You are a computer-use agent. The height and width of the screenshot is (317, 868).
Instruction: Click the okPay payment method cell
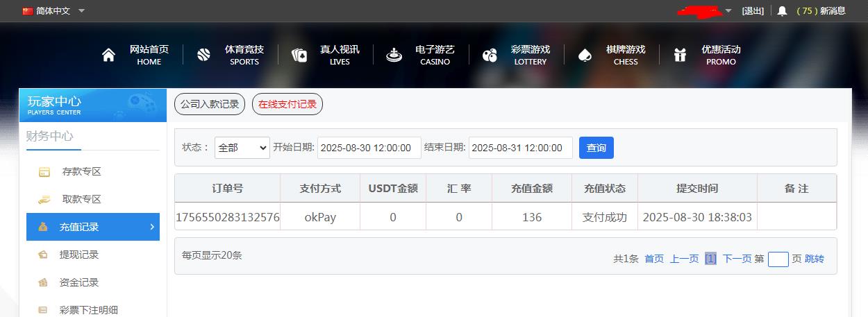pyautogui.click(x=320, y=217)
